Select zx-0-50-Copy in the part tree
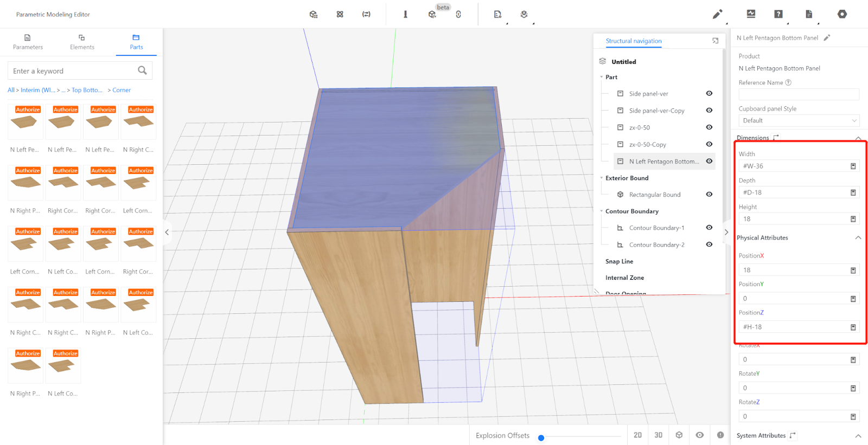 (647, 145)
